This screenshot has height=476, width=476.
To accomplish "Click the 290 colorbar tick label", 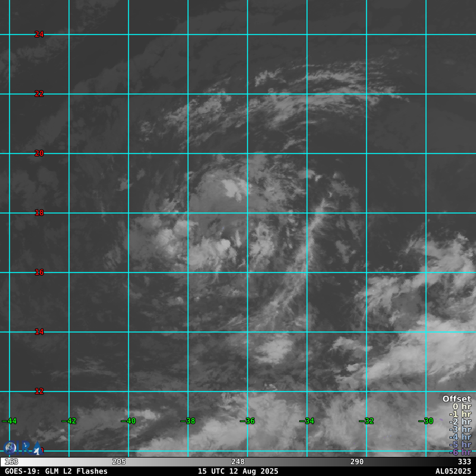I will (356, 462).
